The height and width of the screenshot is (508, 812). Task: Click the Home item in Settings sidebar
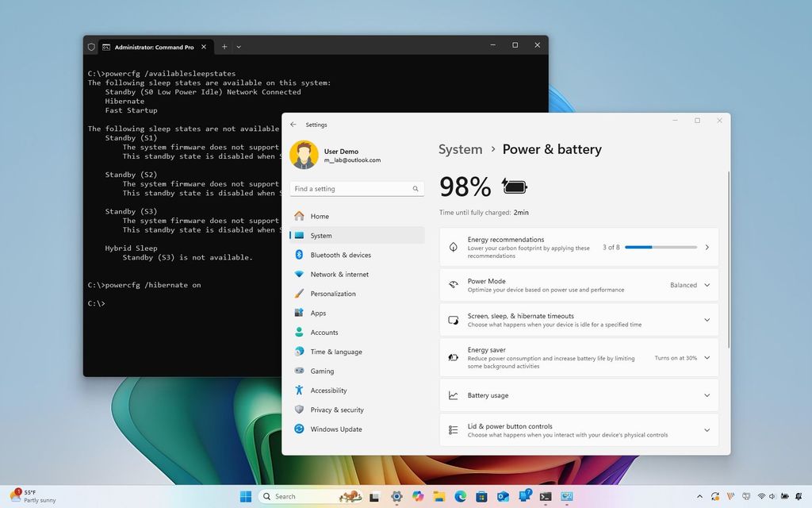tap(320, 216)
